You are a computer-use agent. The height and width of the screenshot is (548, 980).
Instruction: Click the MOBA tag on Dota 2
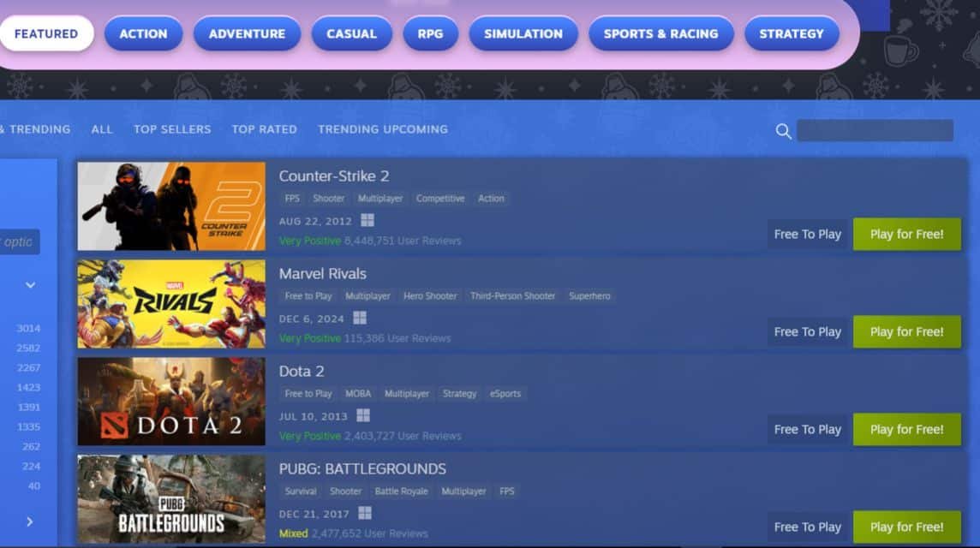tap(358, 394)
